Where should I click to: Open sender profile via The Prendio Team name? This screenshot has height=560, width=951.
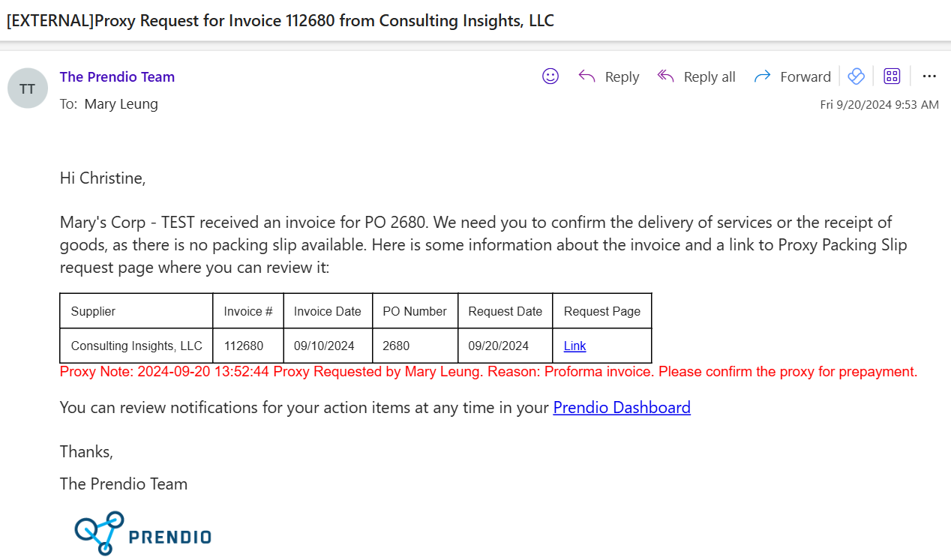[117, 76]
